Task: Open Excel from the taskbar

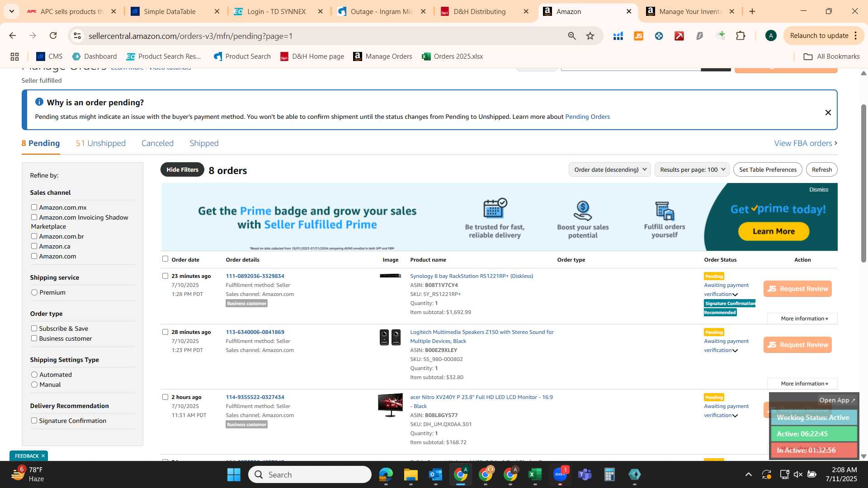Action: pos(535,474)
